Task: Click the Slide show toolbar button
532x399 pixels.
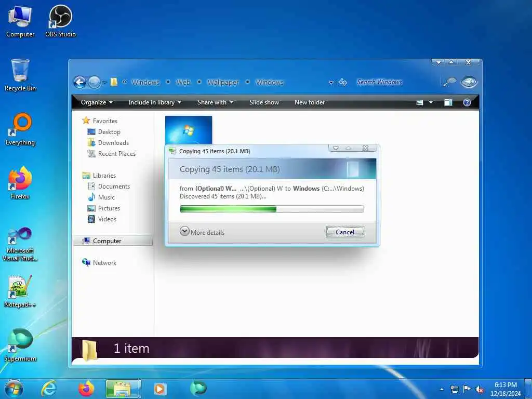Action: point(264,102)
